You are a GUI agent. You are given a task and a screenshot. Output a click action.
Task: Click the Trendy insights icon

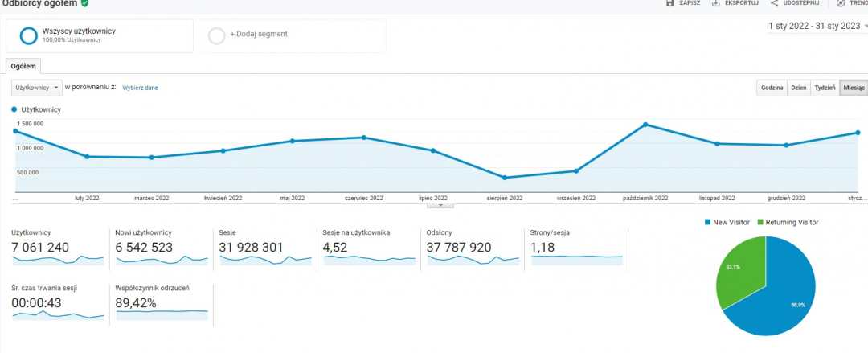[x=840, y=3]
